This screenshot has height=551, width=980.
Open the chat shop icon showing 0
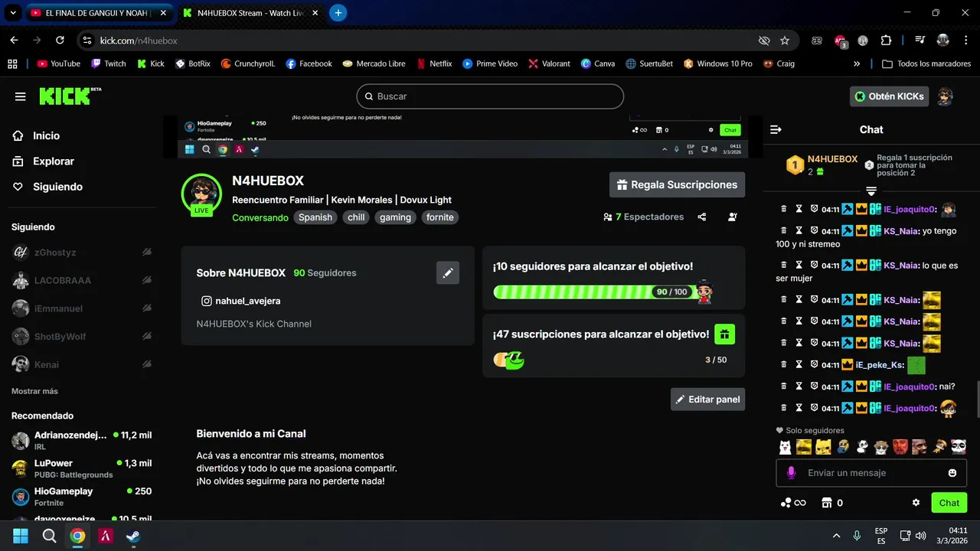pyautogui.click(x=831, y=503)
